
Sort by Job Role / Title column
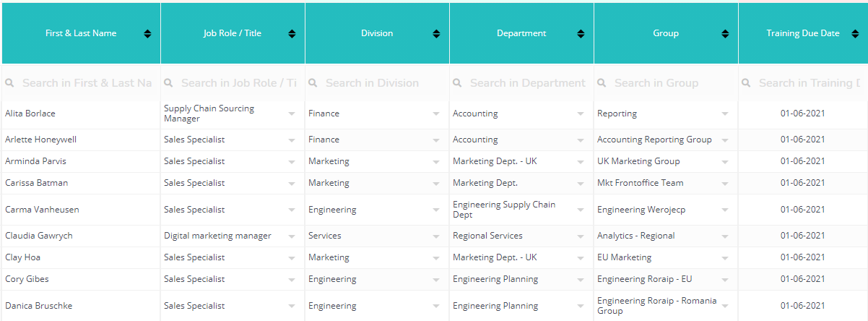point(292,34)
